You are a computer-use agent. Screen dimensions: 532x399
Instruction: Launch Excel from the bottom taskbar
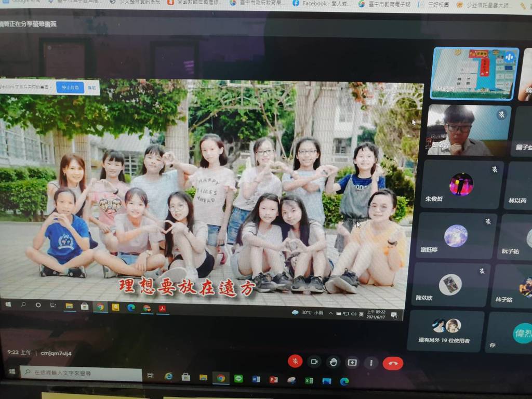(x=309, y=381)
